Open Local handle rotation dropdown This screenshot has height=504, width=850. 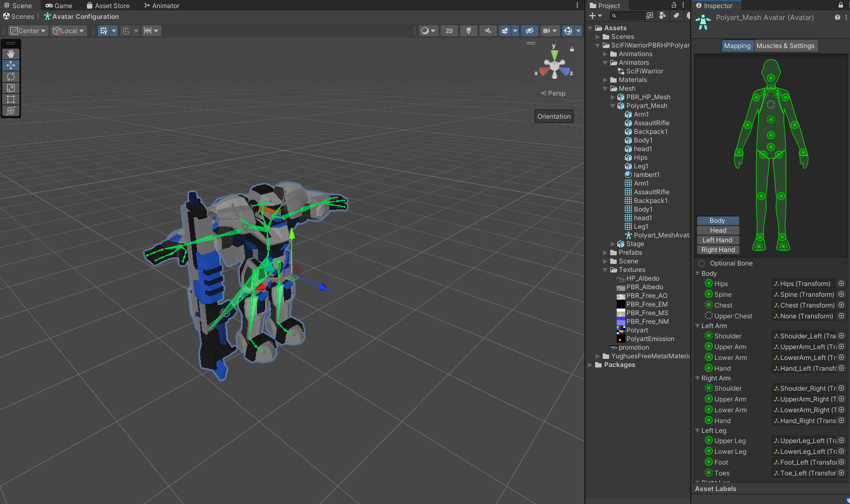point(69,31)
